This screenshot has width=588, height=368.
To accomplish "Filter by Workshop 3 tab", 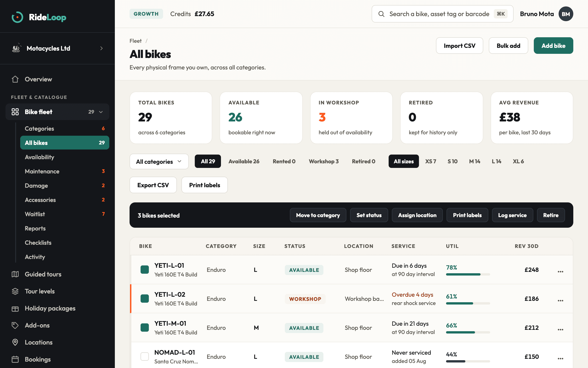I will (323, 161).
